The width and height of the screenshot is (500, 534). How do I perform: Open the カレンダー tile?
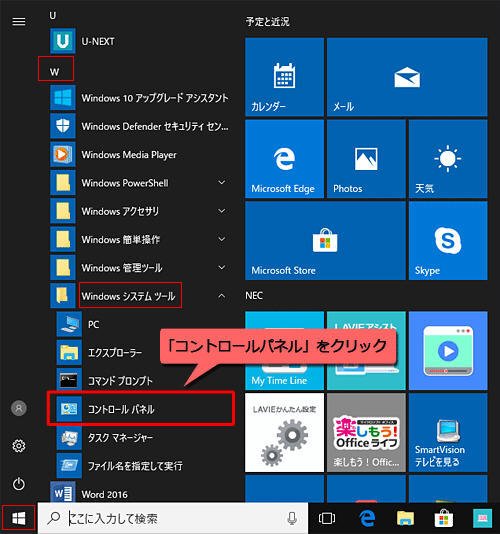[x=284, y=77]
